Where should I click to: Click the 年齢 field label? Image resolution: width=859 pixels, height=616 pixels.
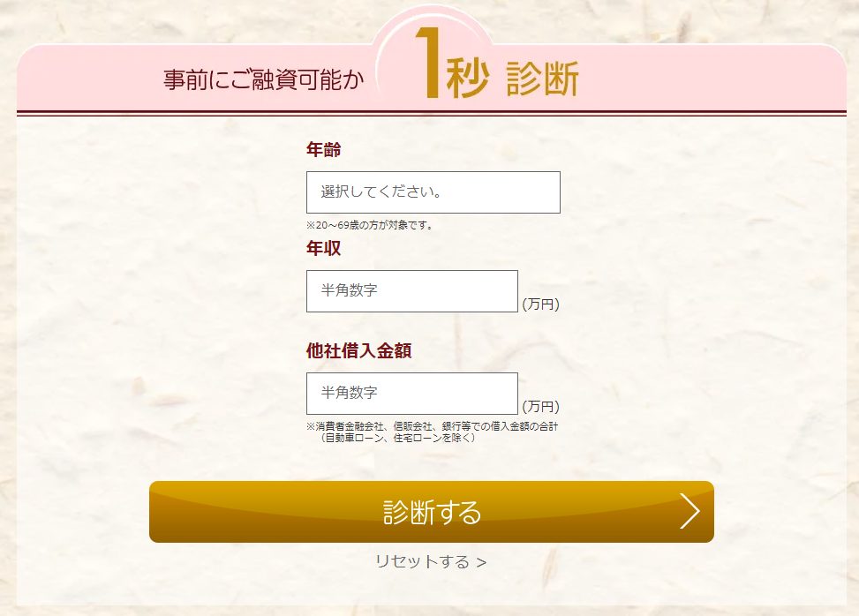coord(323,150)
